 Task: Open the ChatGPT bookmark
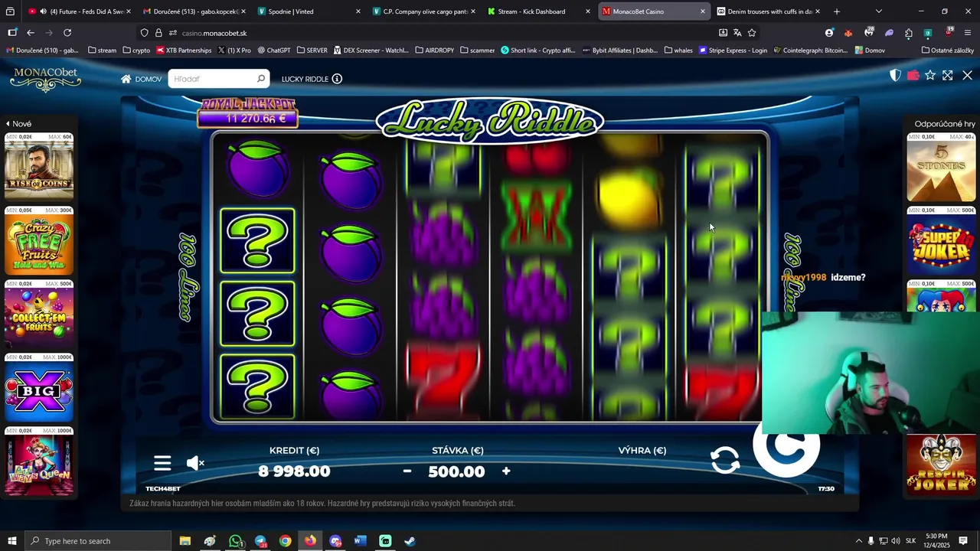point(274,51)
